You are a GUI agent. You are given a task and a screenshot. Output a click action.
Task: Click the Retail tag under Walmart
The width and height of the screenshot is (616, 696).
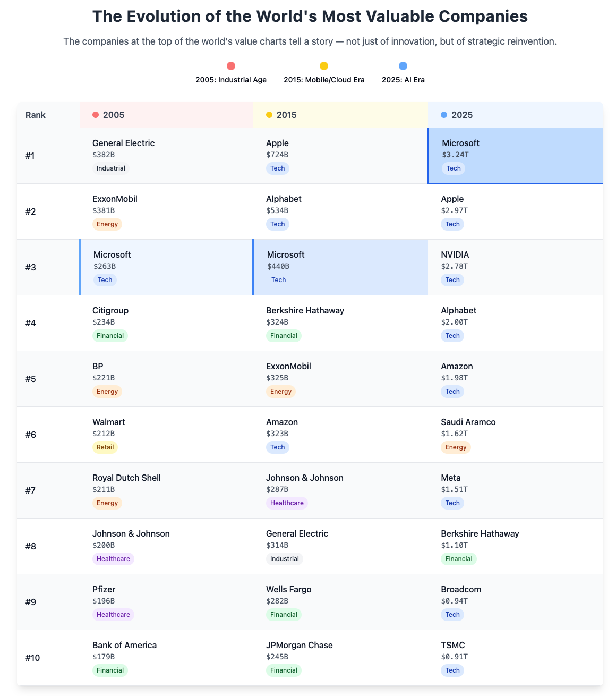105,447
